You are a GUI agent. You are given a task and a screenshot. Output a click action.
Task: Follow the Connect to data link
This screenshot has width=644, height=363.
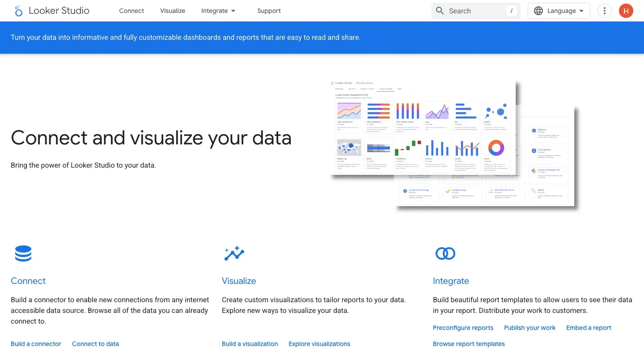[95, 344]
